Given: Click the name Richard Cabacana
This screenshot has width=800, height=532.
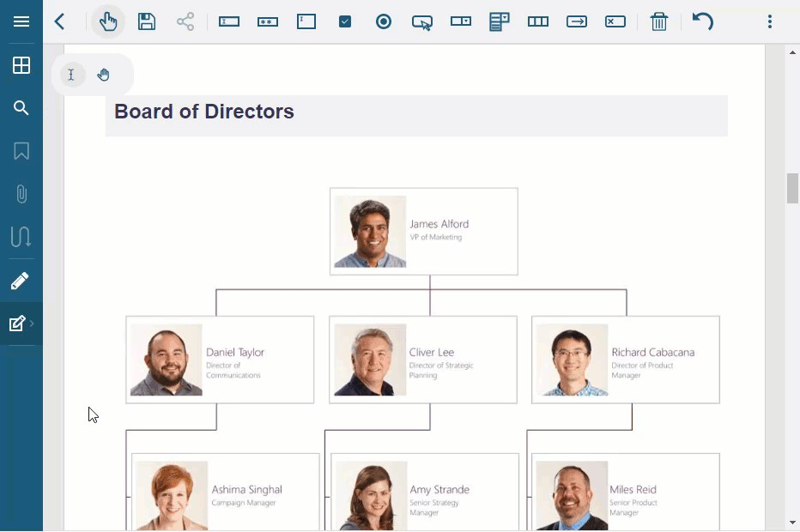Looking at the screenshot, I should 653,352.
